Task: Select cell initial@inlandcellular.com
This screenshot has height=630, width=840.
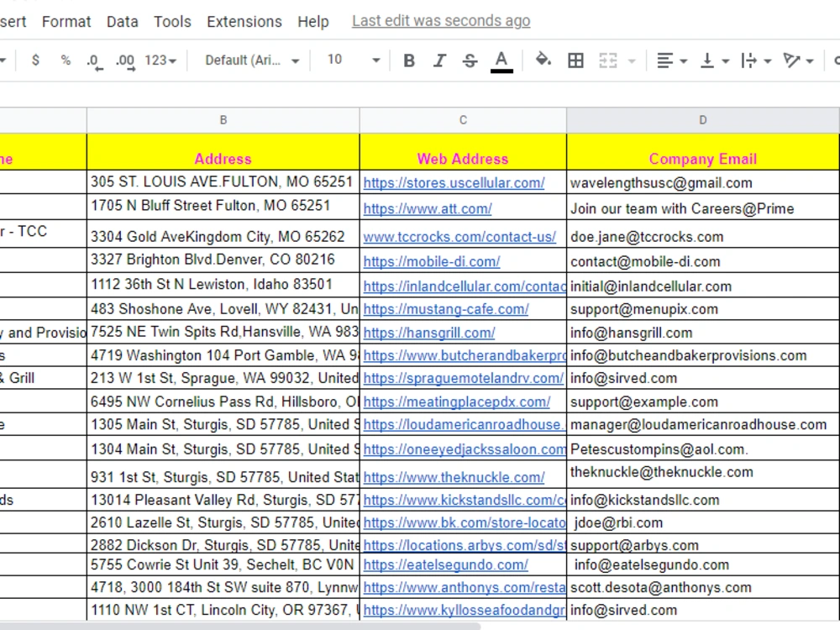Action: coord(703,286)
